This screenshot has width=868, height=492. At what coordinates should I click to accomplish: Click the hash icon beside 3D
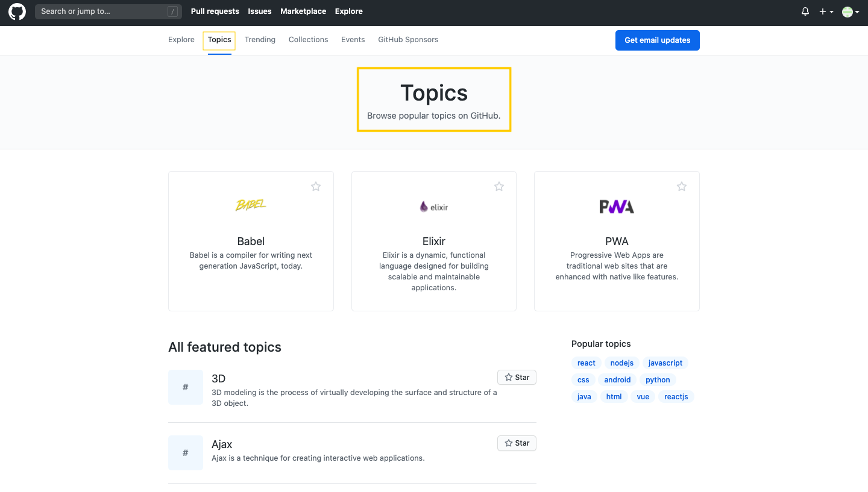tap(186, 387)
